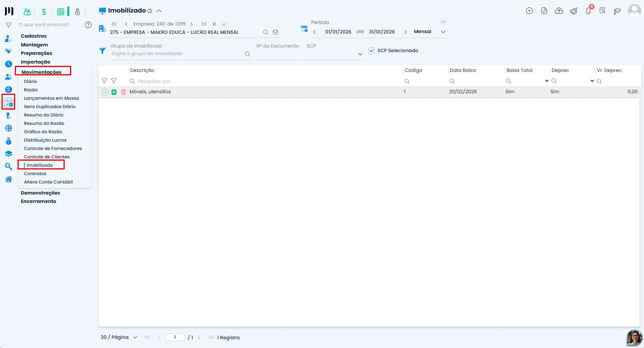
Task: Click the add new plus circle icon
Action: click(529, 11)
